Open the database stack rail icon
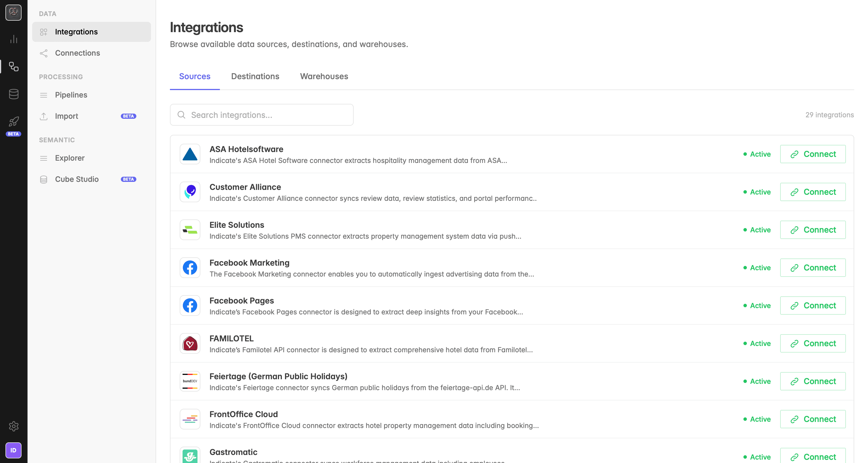Screen dimensions: 868x463 tap(13, 94)
